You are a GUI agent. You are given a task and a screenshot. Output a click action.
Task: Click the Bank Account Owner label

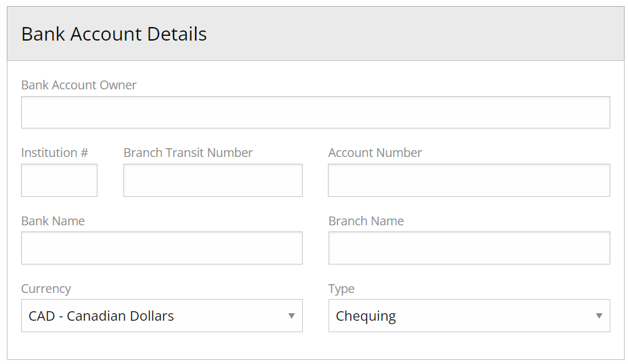[79, 85]
